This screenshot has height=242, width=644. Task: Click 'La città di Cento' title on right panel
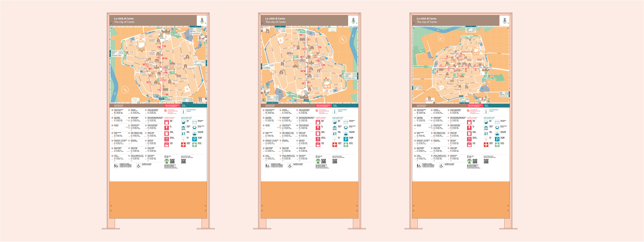[426, 19]
